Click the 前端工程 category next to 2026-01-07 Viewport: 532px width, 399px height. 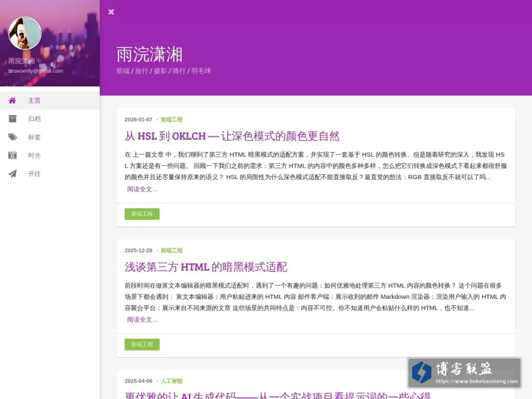(172, 120)
